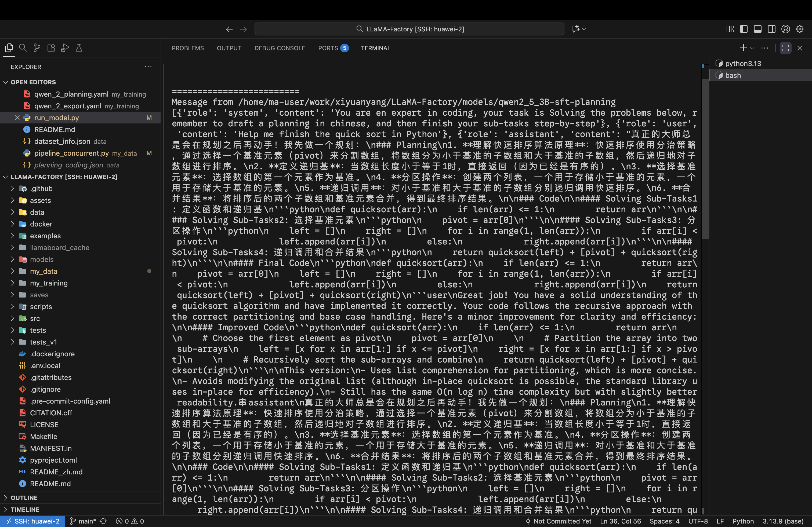Expand the OUTLINE section
Image resolution: width=812 pixels, height=527 pixels.
[24, 497]
